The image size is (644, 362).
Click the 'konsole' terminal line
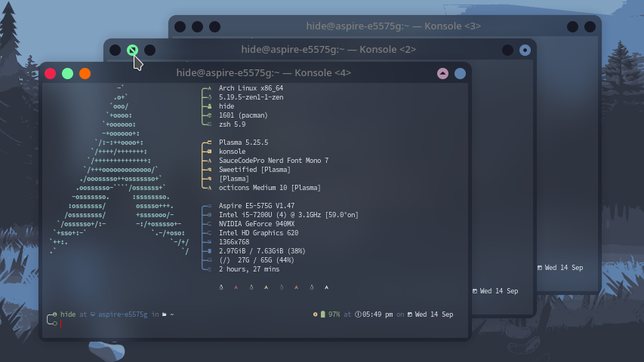(x=232, y=152)
